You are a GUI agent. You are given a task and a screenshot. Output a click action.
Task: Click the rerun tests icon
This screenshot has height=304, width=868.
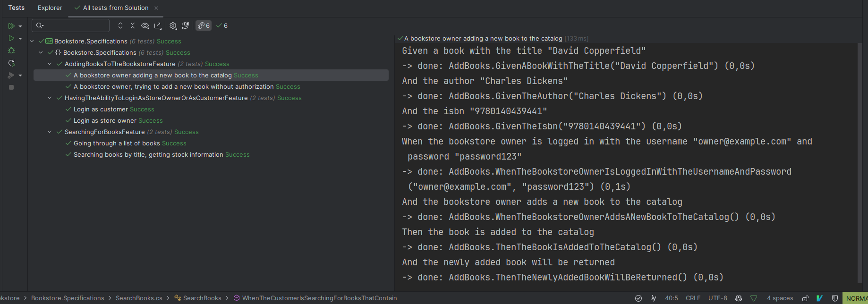11,63
